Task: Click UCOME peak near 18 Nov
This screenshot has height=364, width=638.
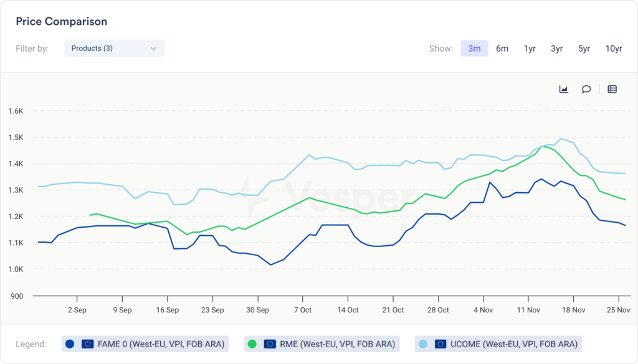Action: point(561,139)
